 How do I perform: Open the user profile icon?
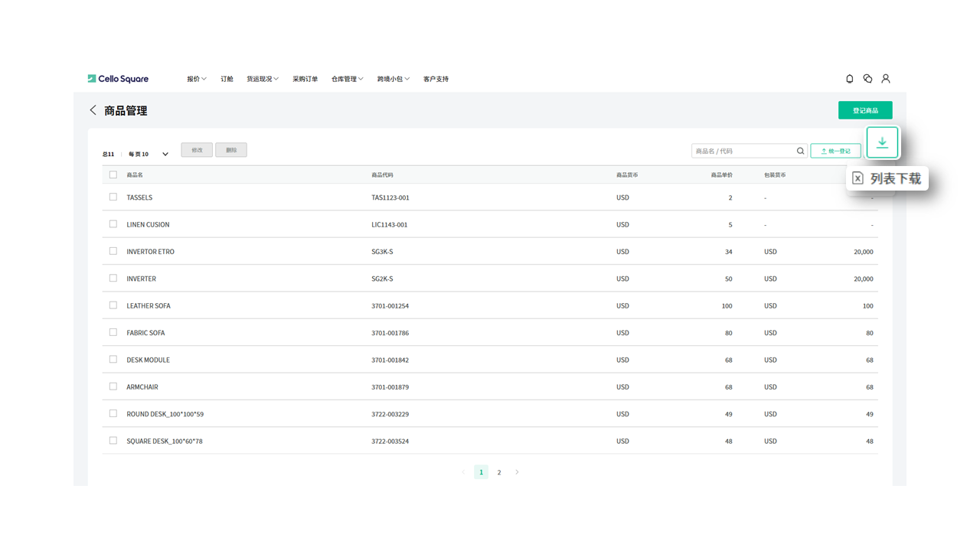pyautogui.click(x=886, y=79)
